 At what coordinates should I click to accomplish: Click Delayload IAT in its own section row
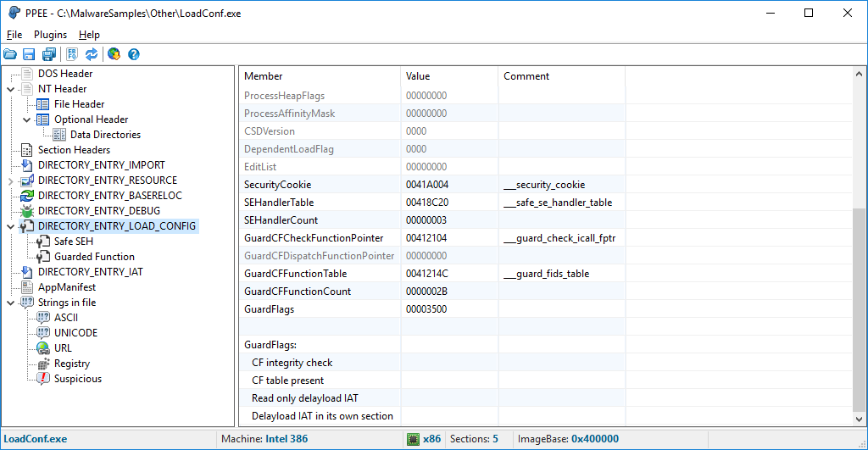(x=545, y=416)
